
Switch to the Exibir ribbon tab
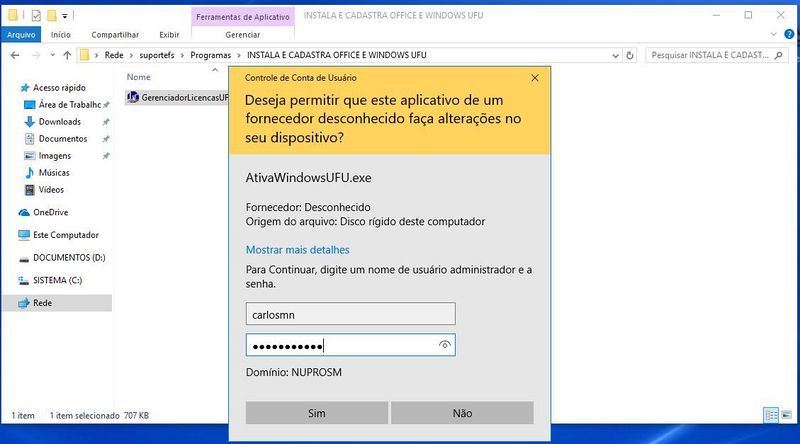(169, 35)
